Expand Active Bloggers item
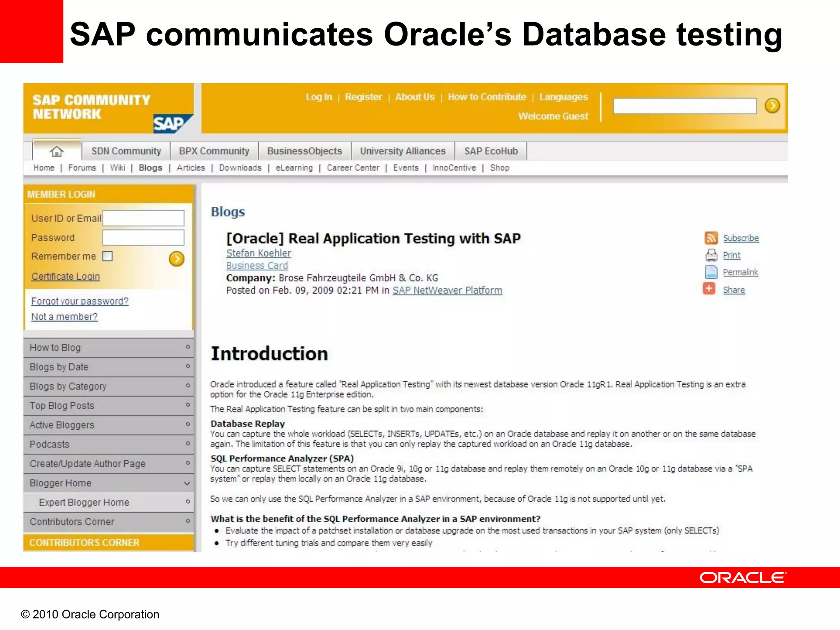Image resolution: width=840 pixels, height=630 pixels. 109,425
